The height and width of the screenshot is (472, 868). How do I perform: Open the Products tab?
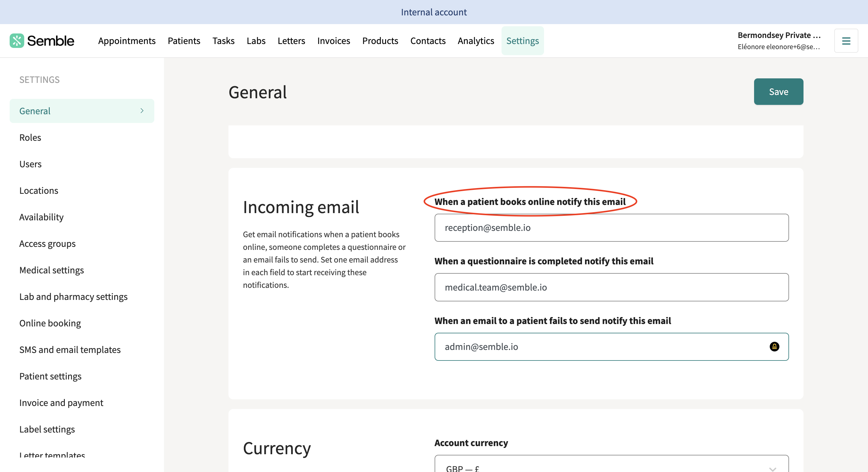(x=380, y=41)
